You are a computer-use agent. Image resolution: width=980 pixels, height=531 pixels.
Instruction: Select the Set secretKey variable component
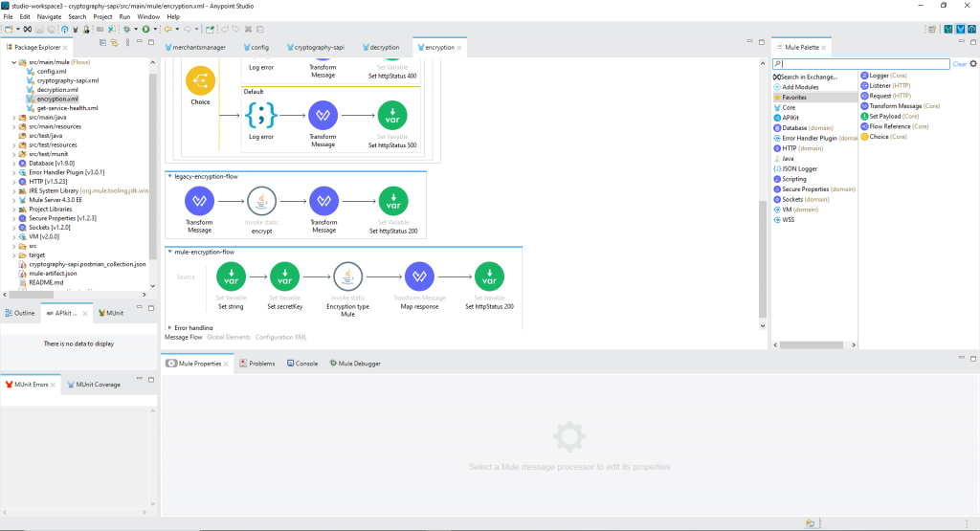285,277
